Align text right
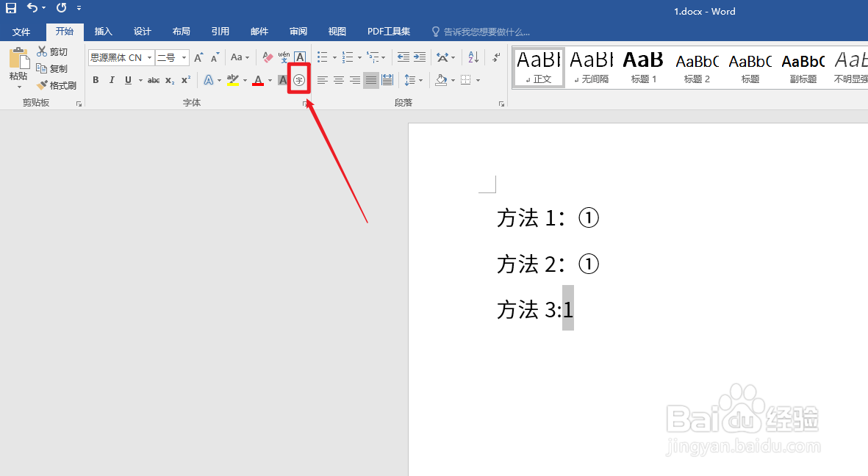Image resolution: width=868 pixels, height=476 pixels. tap(355, 80)
